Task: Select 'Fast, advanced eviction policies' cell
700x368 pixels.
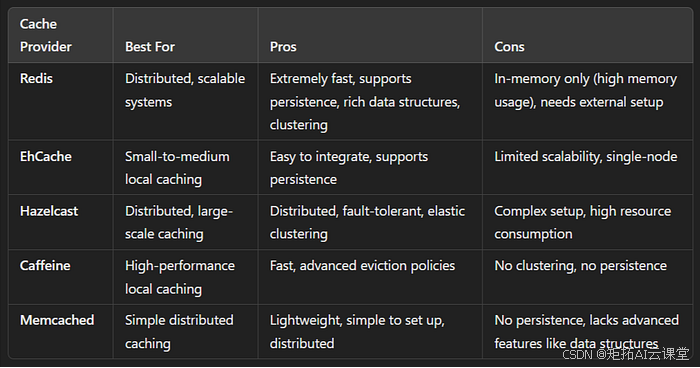Action: (362, 265)
